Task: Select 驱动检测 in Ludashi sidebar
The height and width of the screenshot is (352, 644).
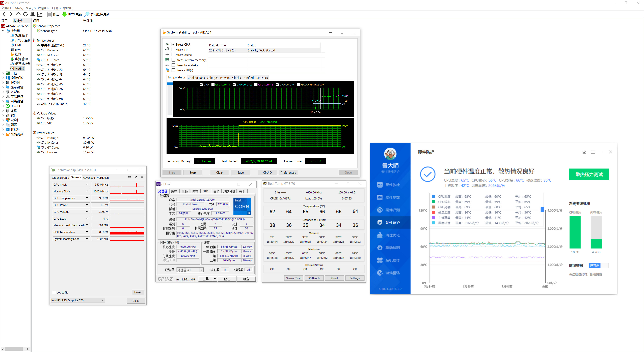Action: pyautogui.click(x=392, y=248)
